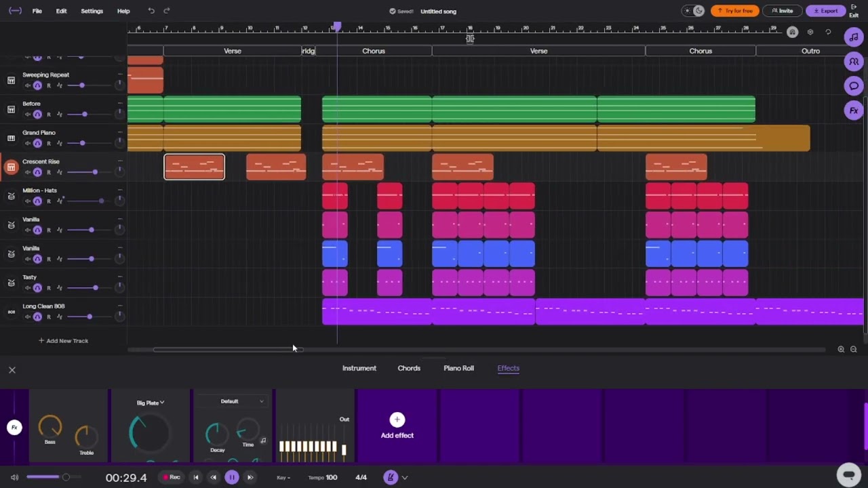This screenshot has width=868, height=488.
Task: Open the Big Plate reverb preset dropdown
Action: coord(151,403)
